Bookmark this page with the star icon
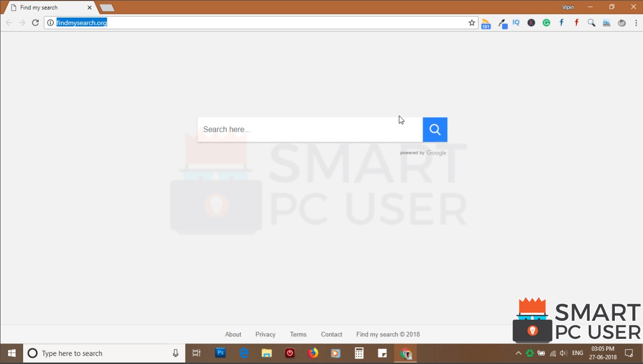Image resolution: width=643 pixels, height=364 pixels. click(472, 23)
